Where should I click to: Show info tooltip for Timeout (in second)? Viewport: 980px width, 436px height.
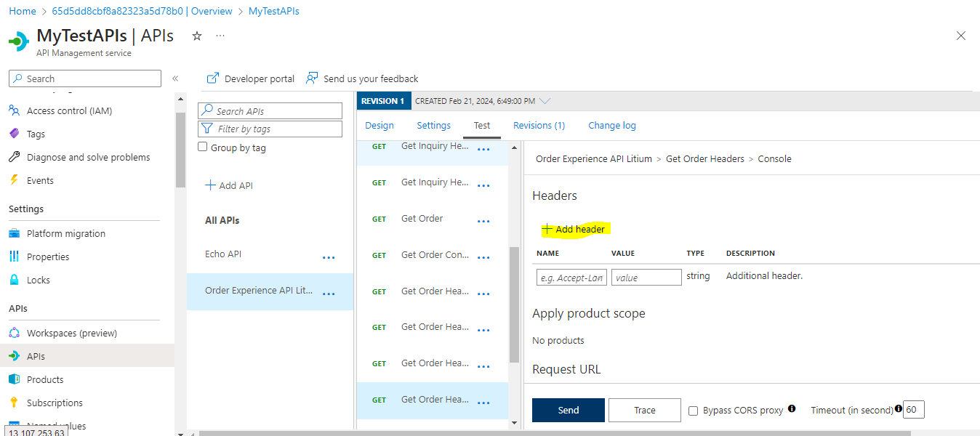899,409
